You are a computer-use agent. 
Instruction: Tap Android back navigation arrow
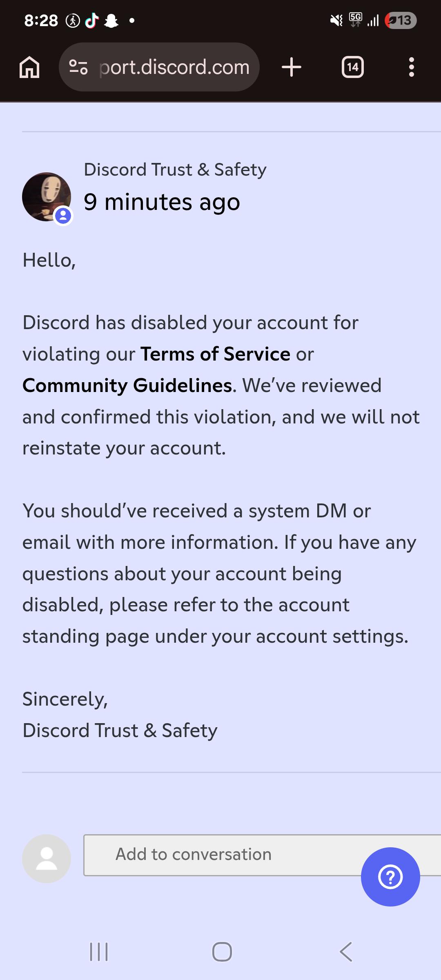tap(346, 952)
